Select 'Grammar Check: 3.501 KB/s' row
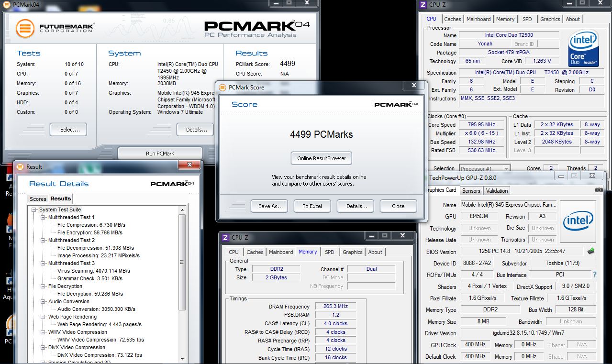 (90, 278)
